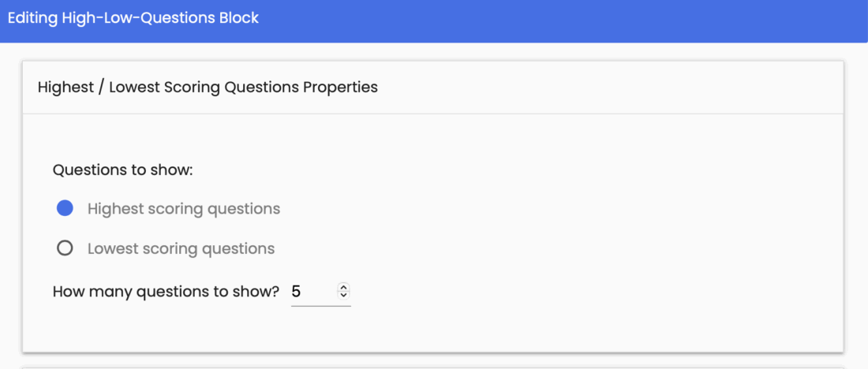Screen dimensions: 868x369
Task: Focus the number of questions input field
Action: click(x=313, y=292)
